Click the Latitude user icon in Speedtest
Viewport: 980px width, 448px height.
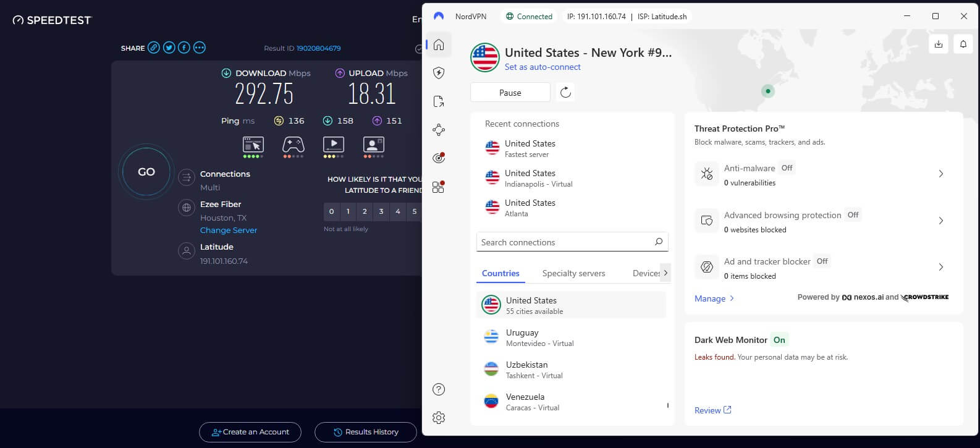pyautogui.click(x=187, y=251)
